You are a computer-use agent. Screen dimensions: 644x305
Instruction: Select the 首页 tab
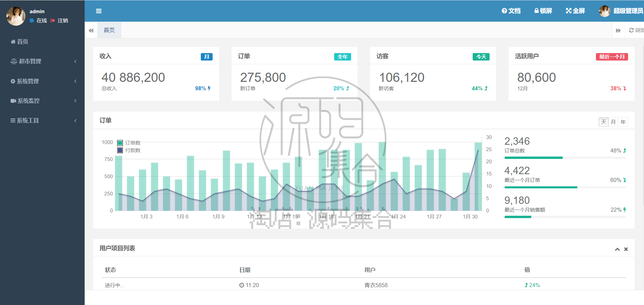pyautogui.click(x=109, y=30)
